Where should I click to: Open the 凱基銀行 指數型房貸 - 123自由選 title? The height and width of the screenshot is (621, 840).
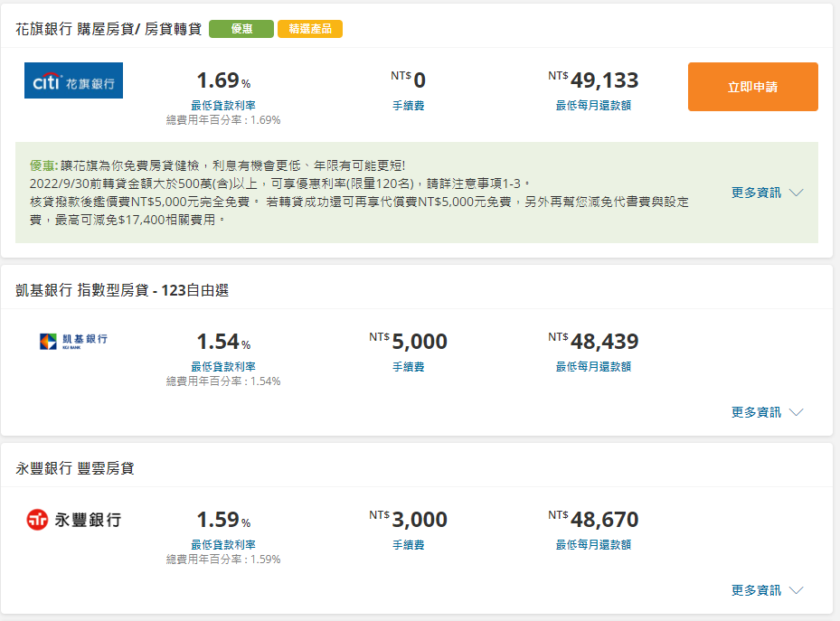click(x=122, y=290)
